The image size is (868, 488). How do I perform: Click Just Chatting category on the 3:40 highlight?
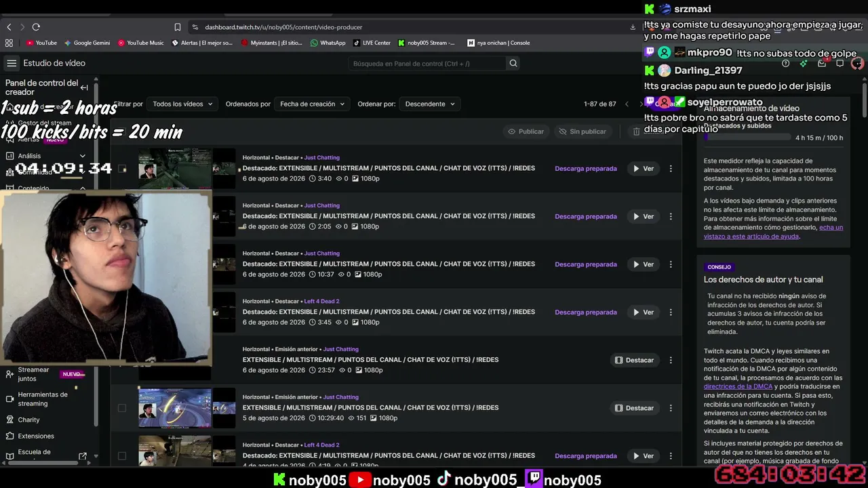tap(321, 157)
